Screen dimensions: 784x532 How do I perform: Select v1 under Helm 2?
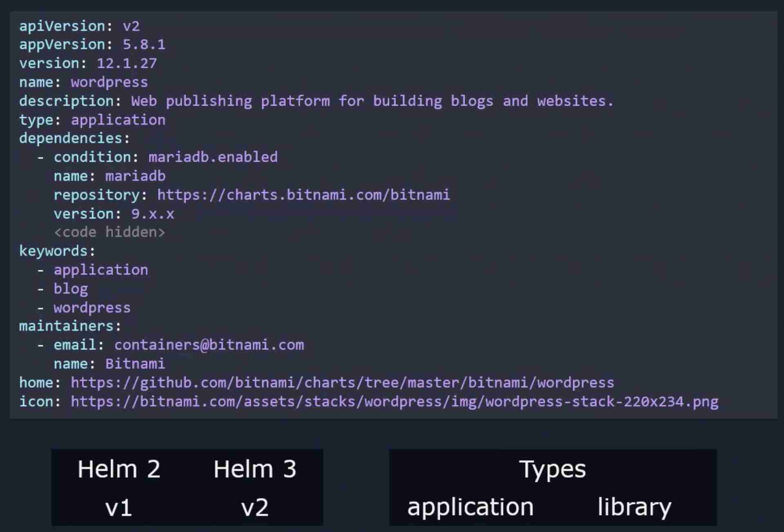click(119, 508)
